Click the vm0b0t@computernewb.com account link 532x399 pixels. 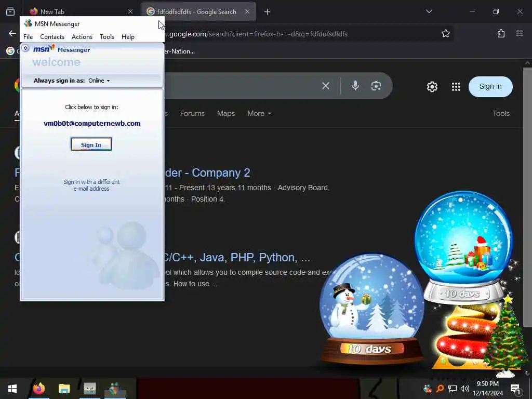(x=92, y=124)
